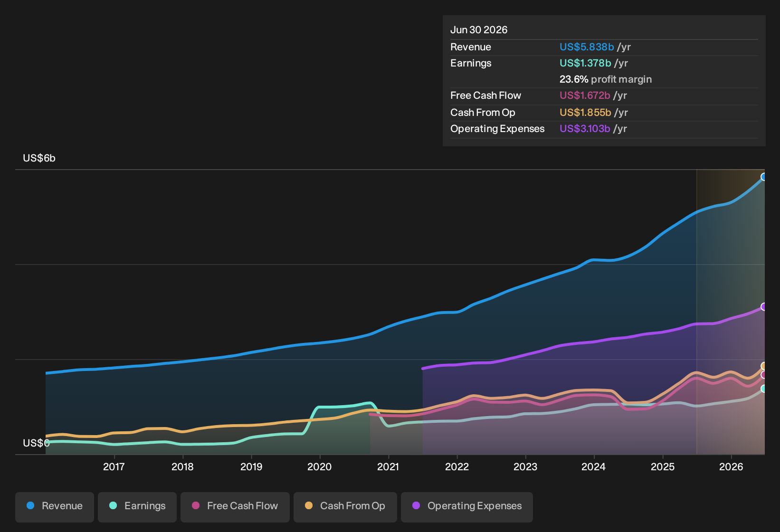Screen dimensions: 780x532
Task: Select the Free Cash Flow endpoint dot
Action: point(764,375)
